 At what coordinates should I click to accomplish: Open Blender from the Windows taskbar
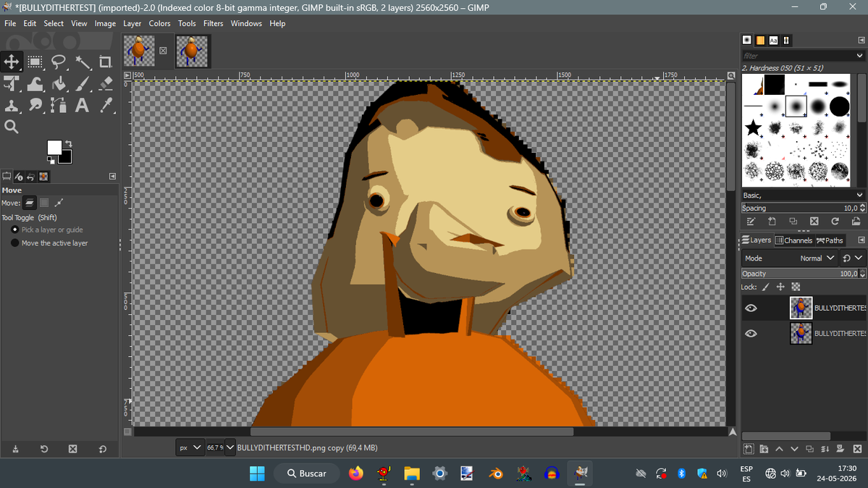click(496, 473)
